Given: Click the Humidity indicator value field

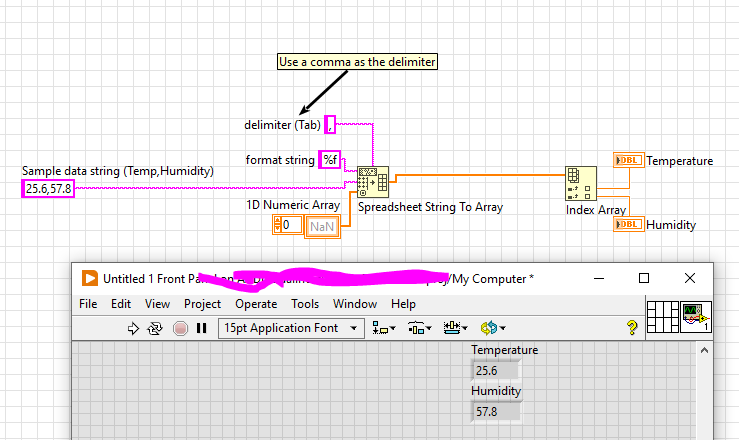Looking at the screenshot, I should click(x=497, y=411).
